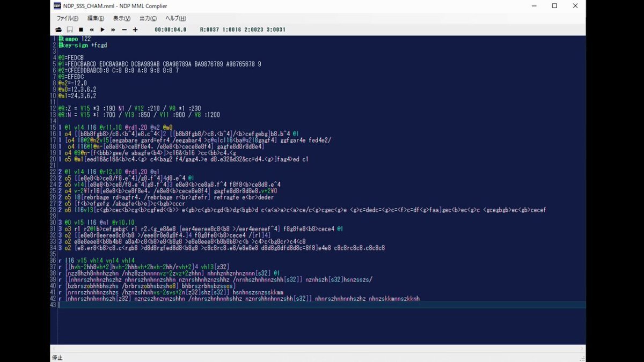The width and height of the screenshot is (644, 362).
Task: Open file with the folder toolbar icon
Action: pyautogui.click(x=60, y=29)
